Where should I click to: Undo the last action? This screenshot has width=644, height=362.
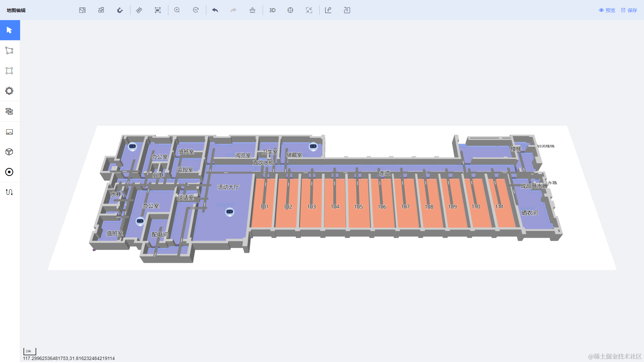(215, 10)
